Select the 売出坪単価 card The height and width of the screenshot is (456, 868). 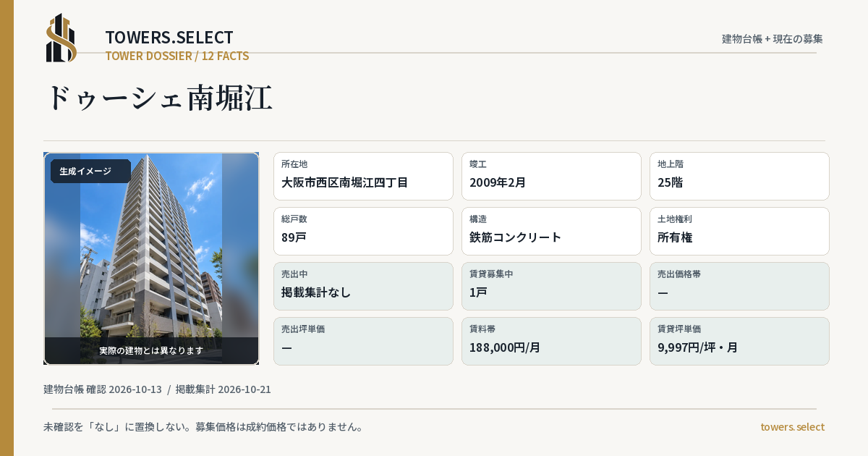tap(363, 341)
